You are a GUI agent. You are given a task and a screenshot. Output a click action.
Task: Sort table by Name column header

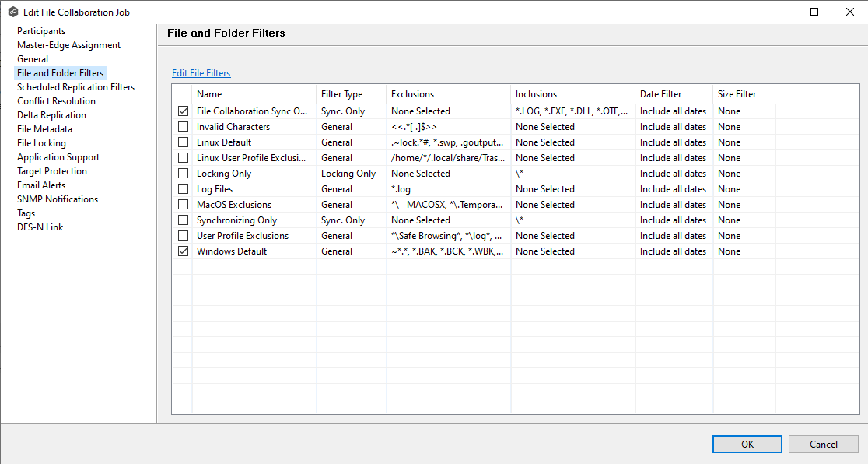click(254, 94)
